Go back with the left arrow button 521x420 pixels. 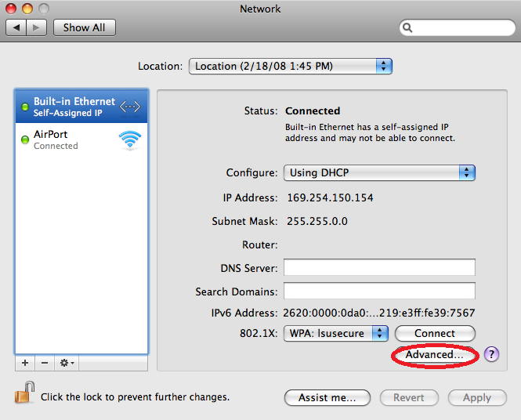tap(16, 27)
